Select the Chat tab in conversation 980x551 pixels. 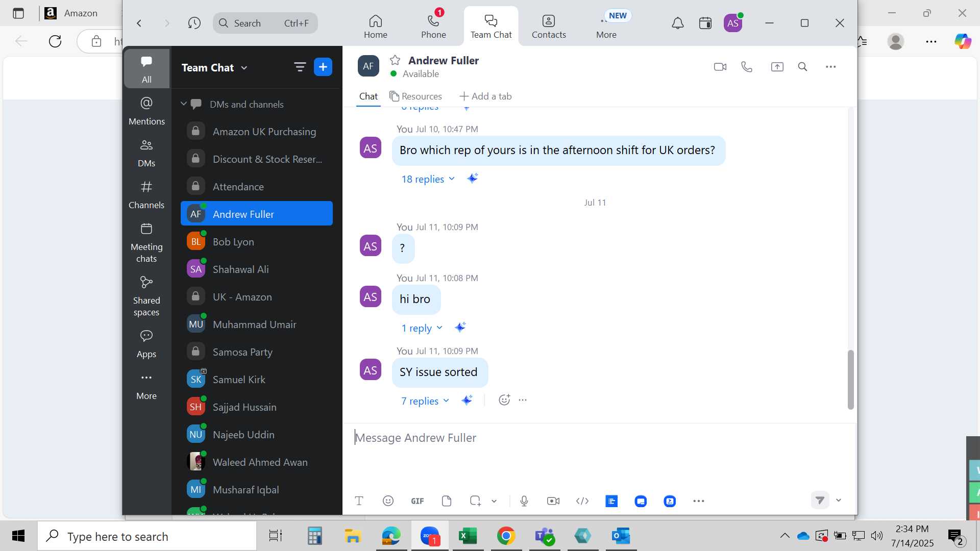368,96
